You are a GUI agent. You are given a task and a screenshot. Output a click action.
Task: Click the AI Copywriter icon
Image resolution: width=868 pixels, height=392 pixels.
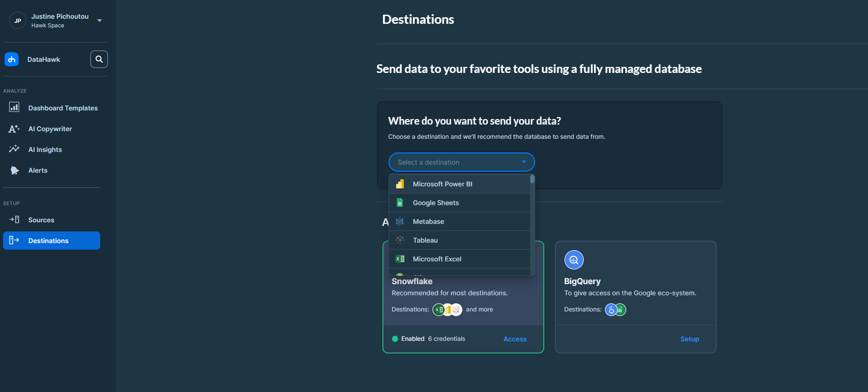pyautogui.click(x=14, y=129)
